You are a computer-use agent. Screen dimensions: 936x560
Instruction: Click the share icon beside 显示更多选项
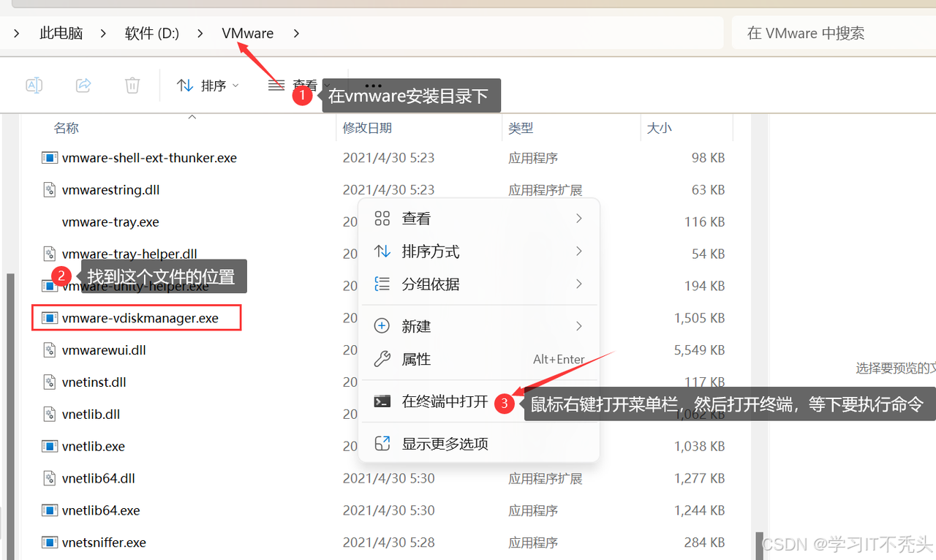coord(382,444)
